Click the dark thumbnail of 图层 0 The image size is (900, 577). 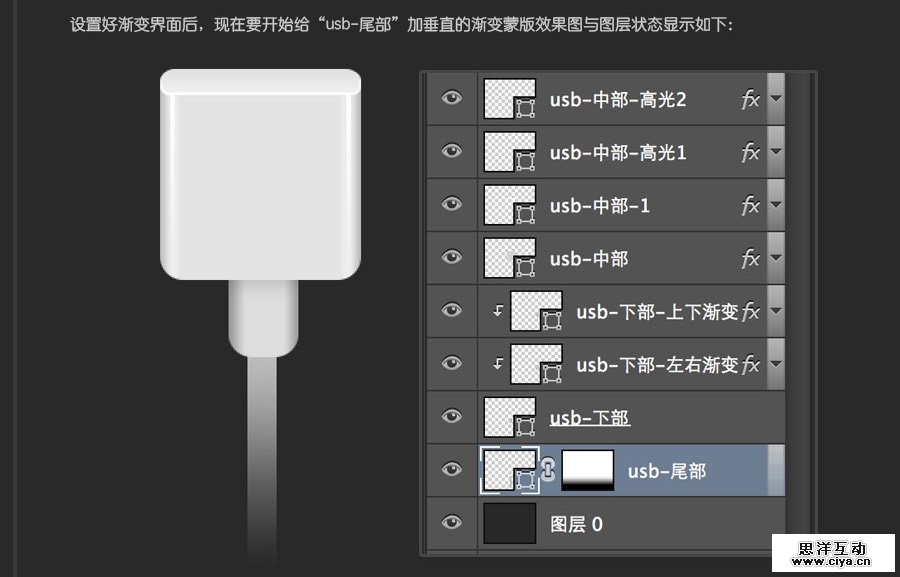tap(510, 523)
